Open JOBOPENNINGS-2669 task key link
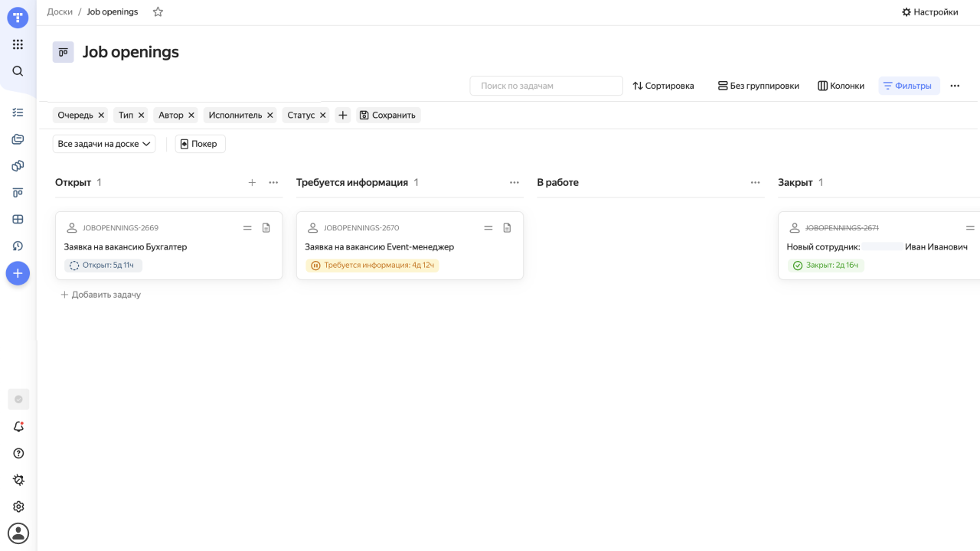 pyautogui.click(x=121, y=228)
